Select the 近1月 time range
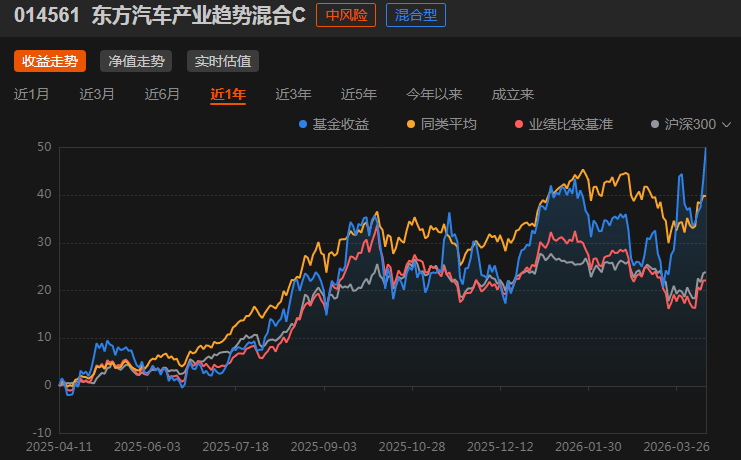This screenshot has height=460, width=741. 32,94
